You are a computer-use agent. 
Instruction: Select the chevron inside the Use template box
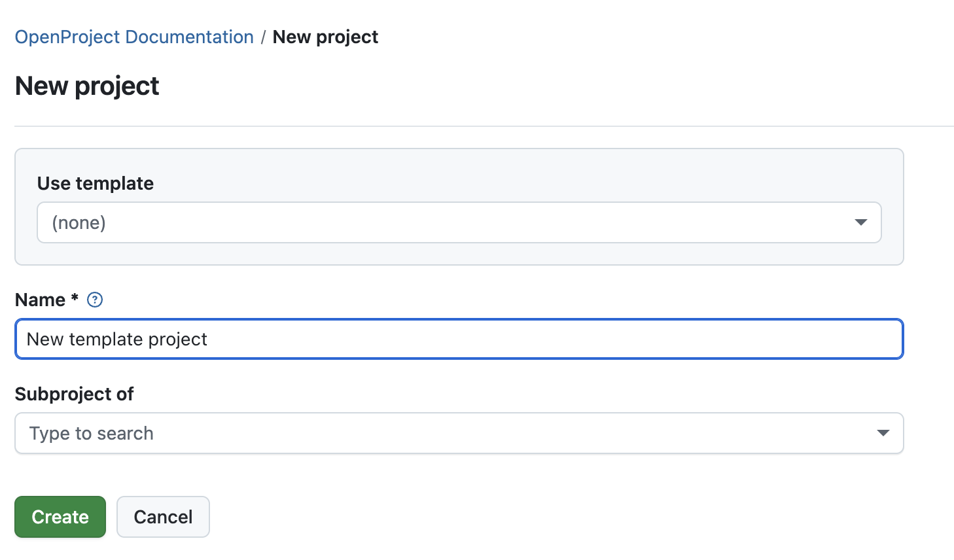pos(860,222)
